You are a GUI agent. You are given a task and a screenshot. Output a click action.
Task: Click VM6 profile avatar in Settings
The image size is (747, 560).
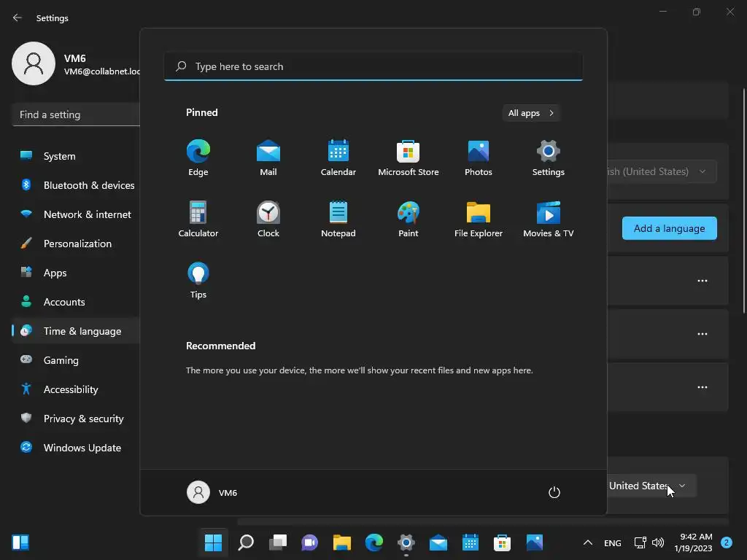(34, 63)
